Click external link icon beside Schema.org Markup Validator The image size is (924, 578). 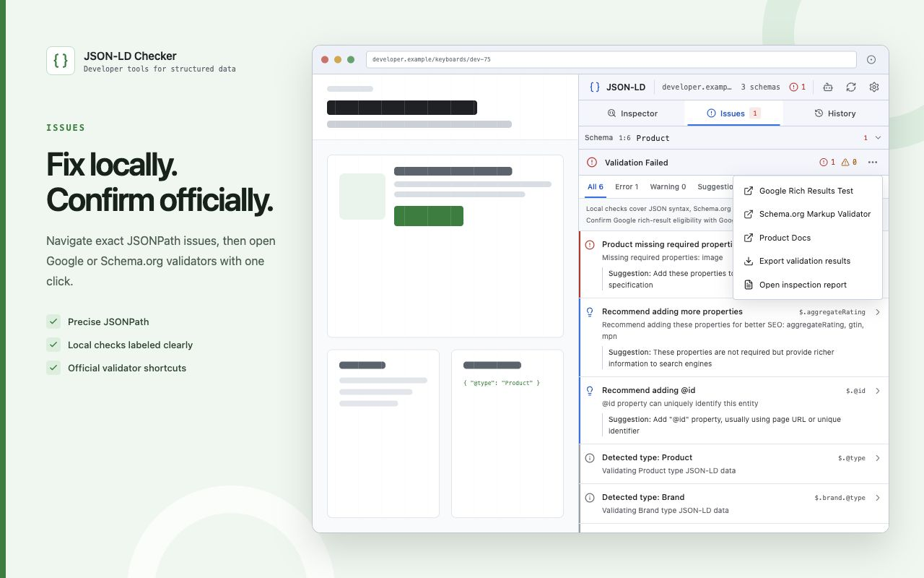pos(749,215)
